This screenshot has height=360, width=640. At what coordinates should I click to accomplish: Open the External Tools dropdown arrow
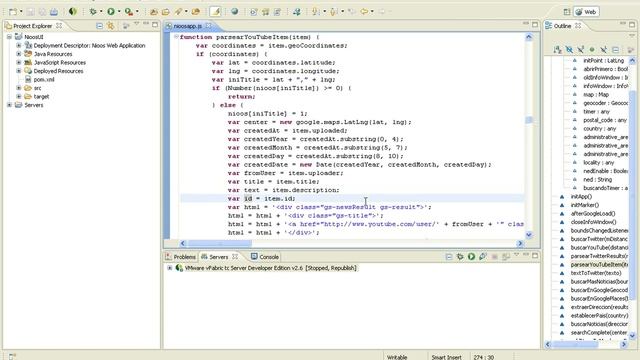(137, 12)
